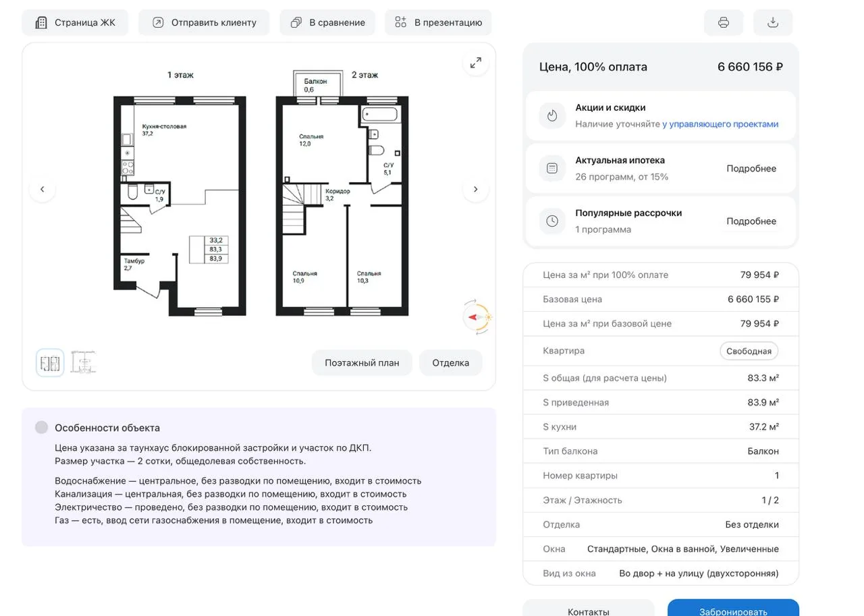Click the 26 программ, от 15% text
The width and height of the screenshot is (864, 616).
[x=622, y=177]
